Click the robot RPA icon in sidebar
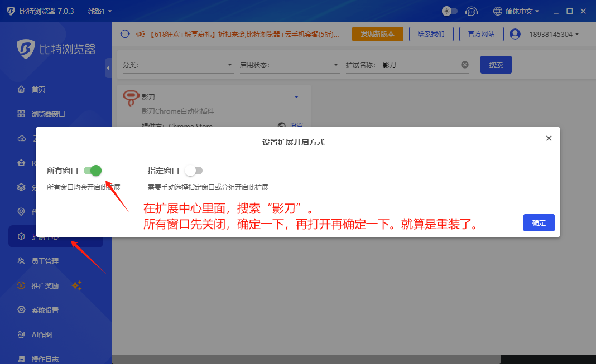This screenshot has width=596, height=364. (x=21, y=163)
